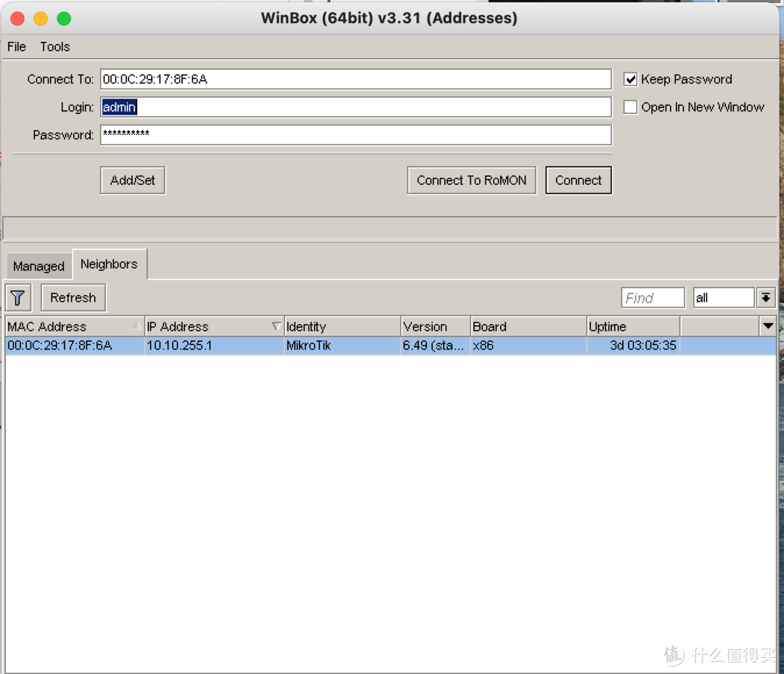The image size is (784, 674).
Task: Sort by Version column header
Action: pyautogui.click(x=436, y=326)
